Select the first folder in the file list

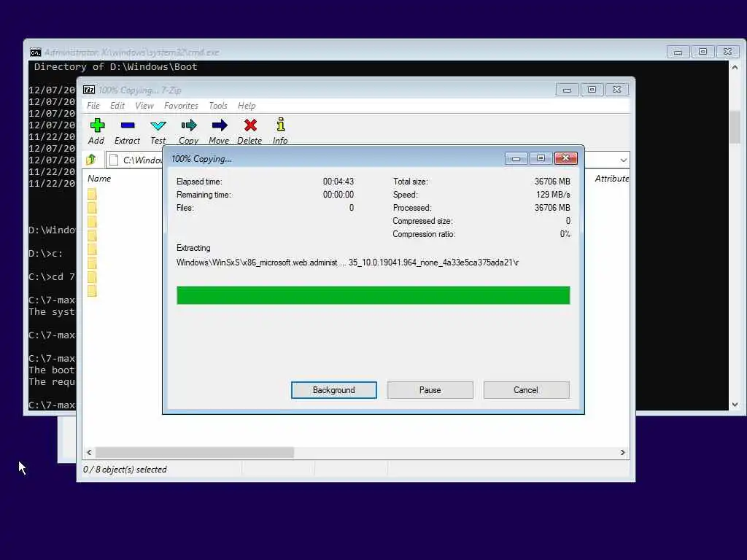[92, 194]
